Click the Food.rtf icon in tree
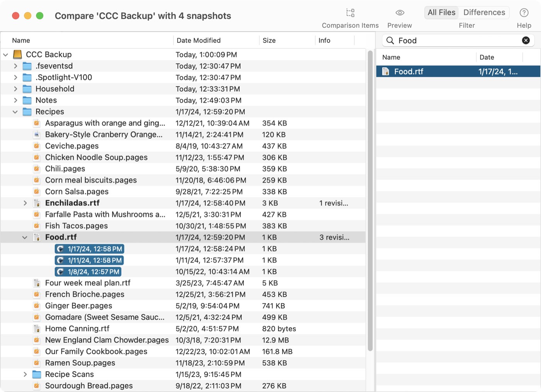 click(37, 237)
